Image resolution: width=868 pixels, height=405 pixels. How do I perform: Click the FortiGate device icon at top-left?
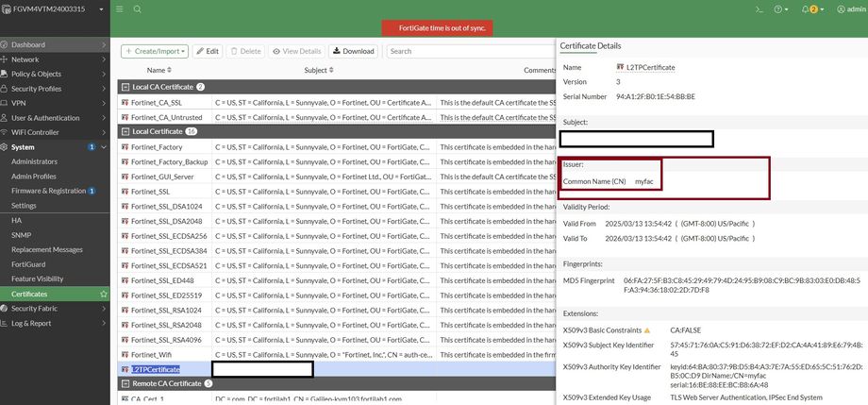click(x=6, y=9)
